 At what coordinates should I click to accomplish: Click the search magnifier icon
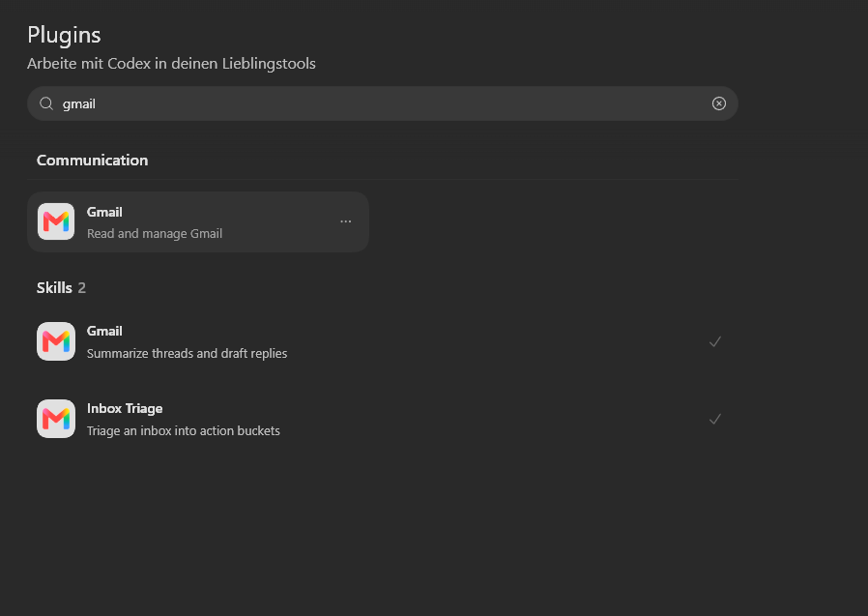[x=46, y=103]
